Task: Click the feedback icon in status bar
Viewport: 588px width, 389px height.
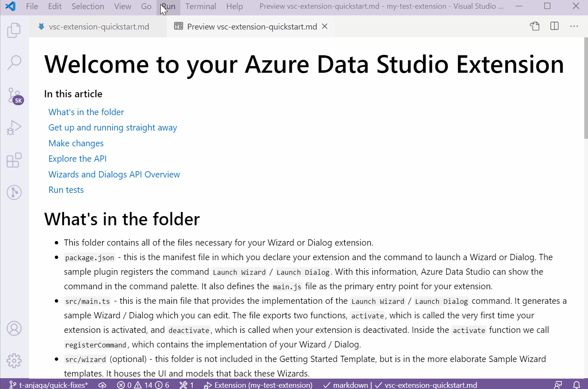Action: tap(558, 385)
